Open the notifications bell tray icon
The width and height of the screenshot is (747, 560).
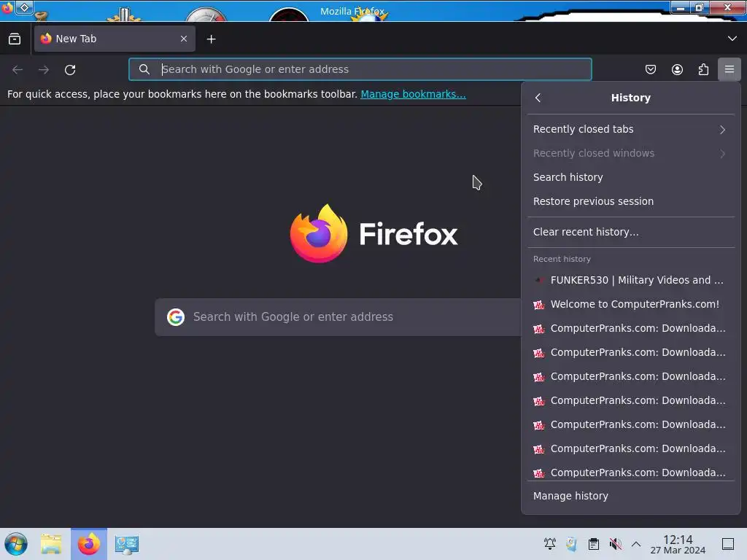[x=550, y=544]
